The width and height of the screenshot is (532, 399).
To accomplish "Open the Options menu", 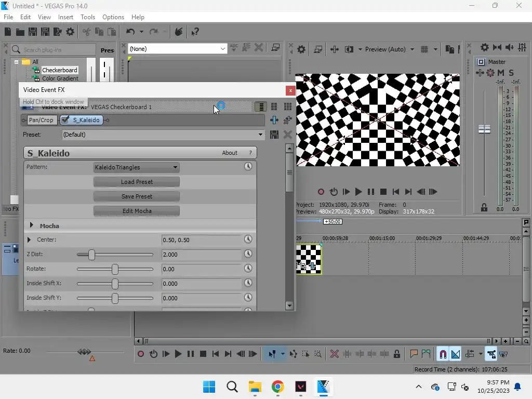I will [113, 17].
